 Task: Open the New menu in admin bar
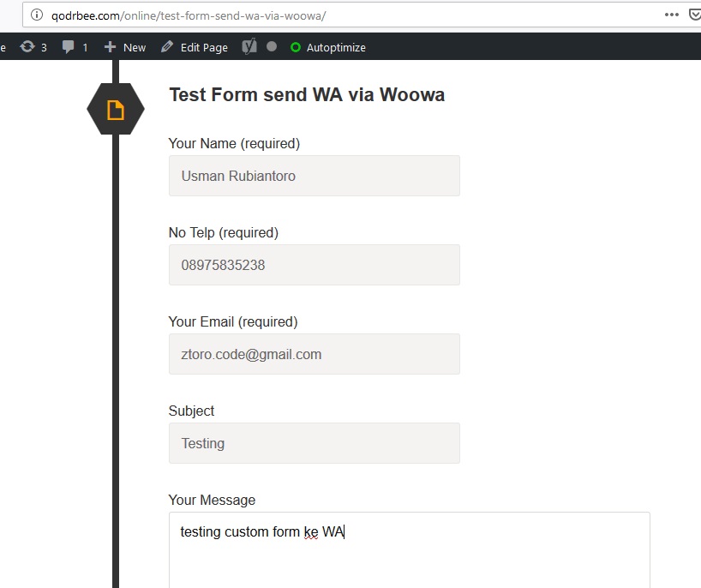pyautogui.click(x=125, y=47)
